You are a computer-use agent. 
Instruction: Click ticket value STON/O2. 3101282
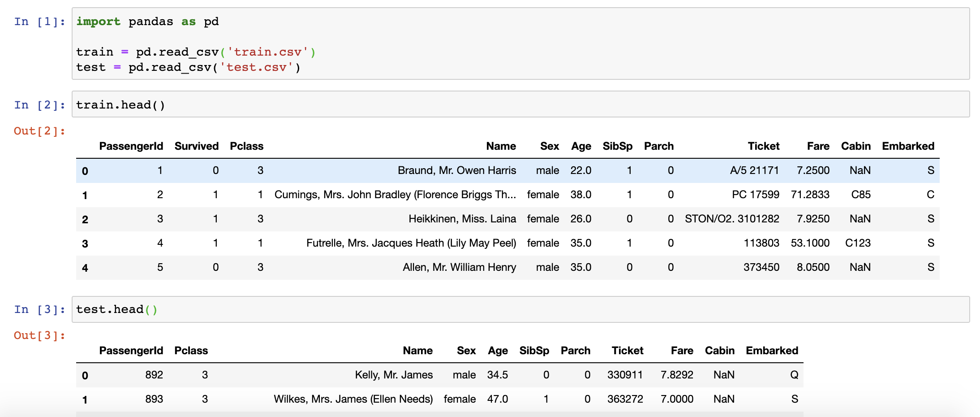(x=732, y=219)
